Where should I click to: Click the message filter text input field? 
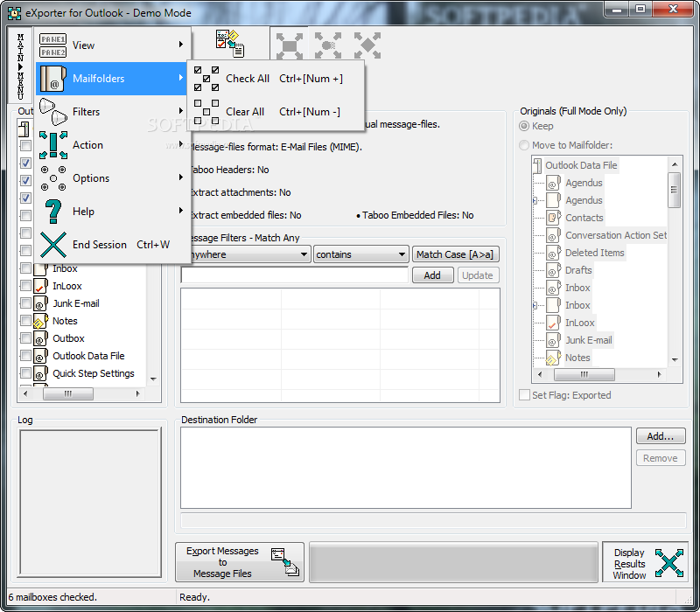(295, 275)
